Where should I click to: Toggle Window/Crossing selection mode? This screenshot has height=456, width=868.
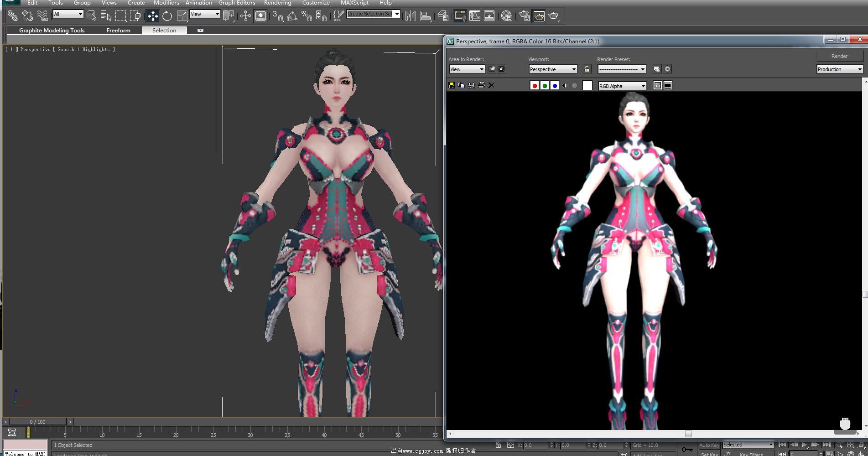point(135,16)
